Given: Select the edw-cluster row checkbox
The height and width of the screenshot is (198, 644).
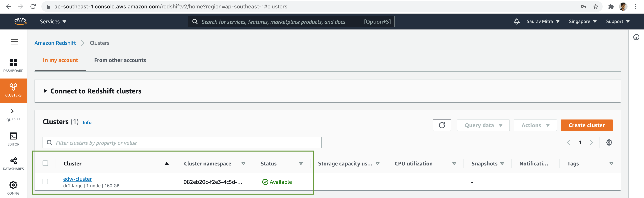Looking at the screenshot, I should coord(45,182).
